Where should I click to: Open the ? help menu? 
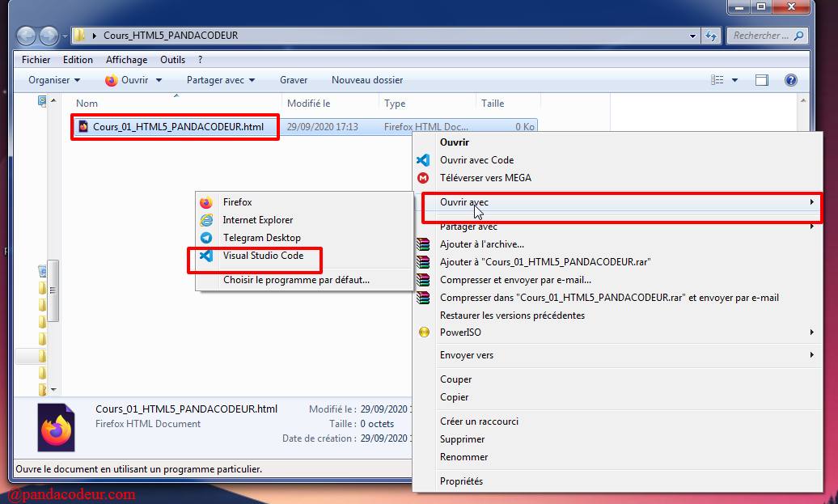pos(201,60)
